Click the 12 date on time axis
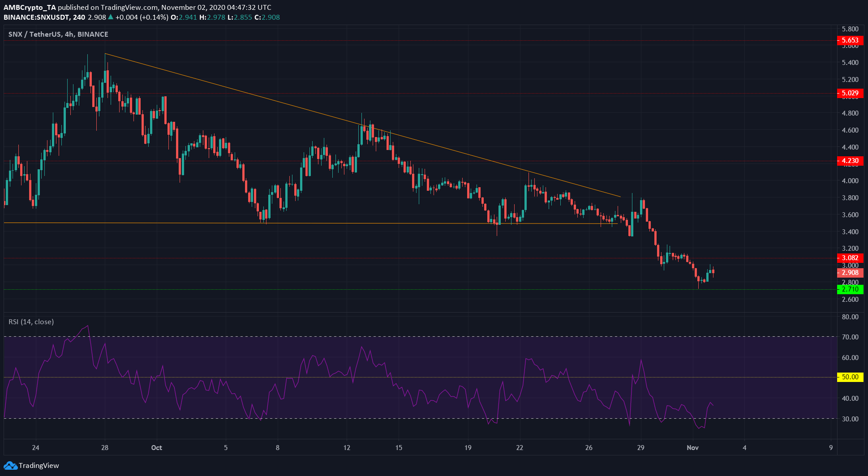Viewport: 868px width, 476px height. tap(347, 448)
